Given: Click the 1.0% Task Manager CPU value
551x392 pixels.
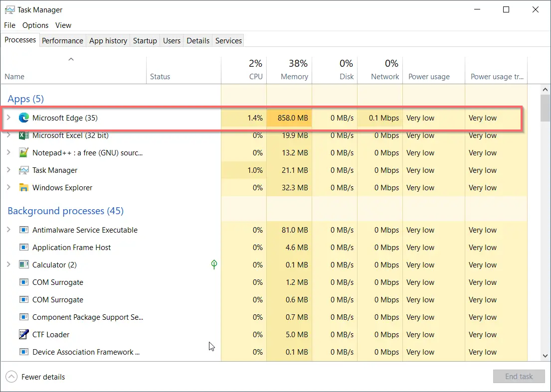Looking at the screenshot, I should coord(255,170).
